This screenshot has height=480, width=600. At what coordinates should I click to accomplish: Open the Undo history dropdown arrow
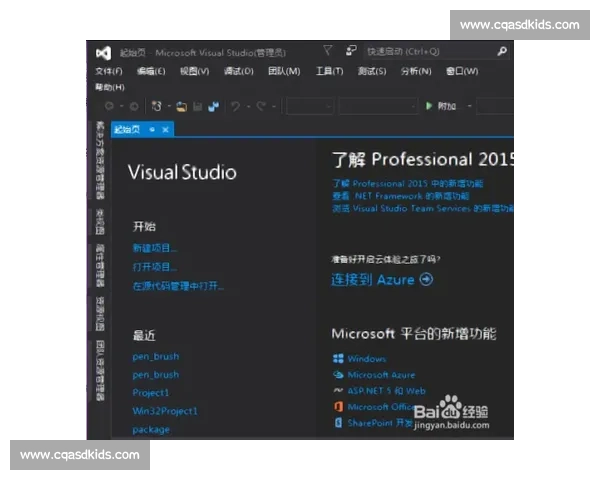[x=248, y=106]
